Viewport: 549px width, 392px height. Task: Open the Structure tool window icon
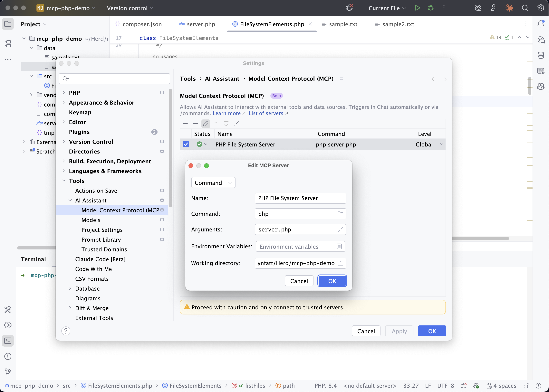tap(8, 44)
